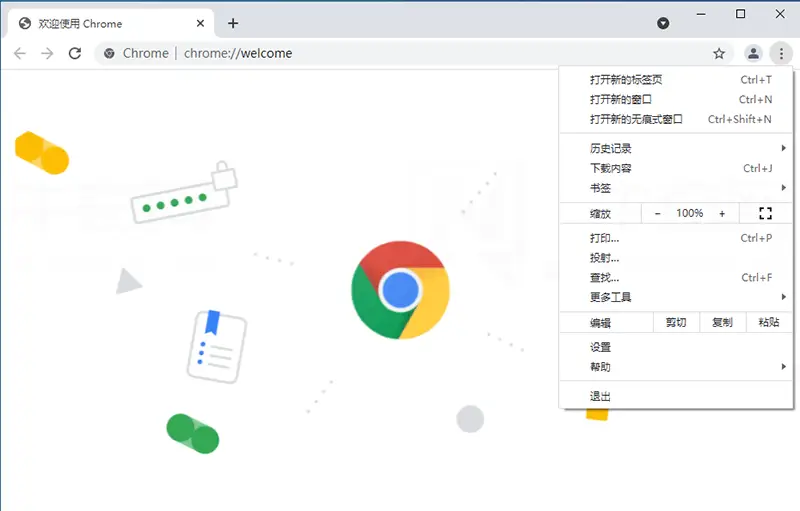
Task: Select 打开新的窗口 menu item
Action: (676, 99)
